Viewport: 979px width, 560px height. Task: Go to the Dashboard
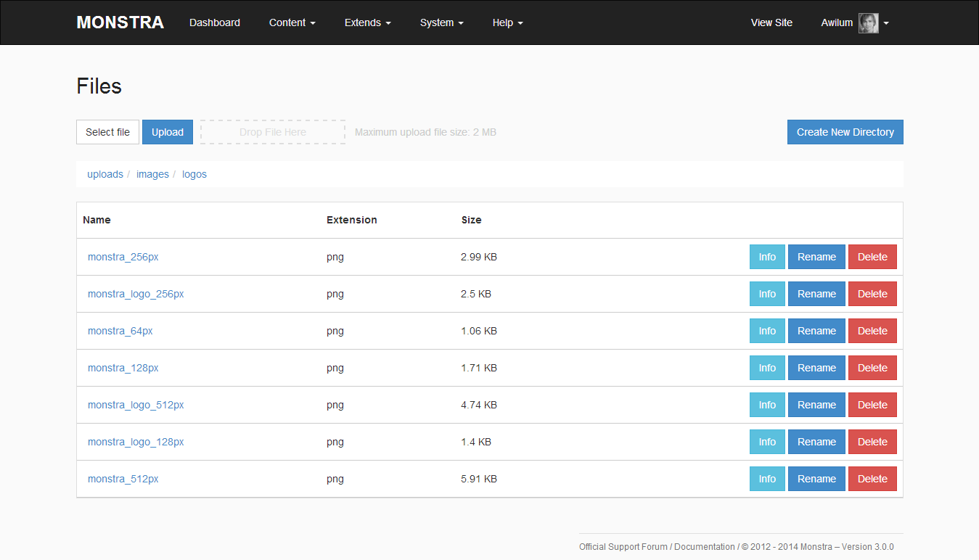pyautogui.click(x=214, y=22)
